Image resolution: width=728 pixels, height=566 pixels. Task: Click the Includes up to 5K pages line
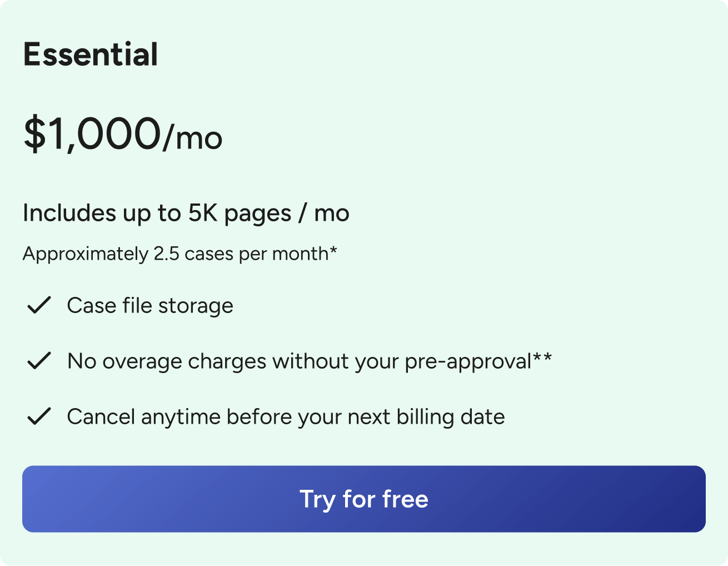[x=186, y=214]
